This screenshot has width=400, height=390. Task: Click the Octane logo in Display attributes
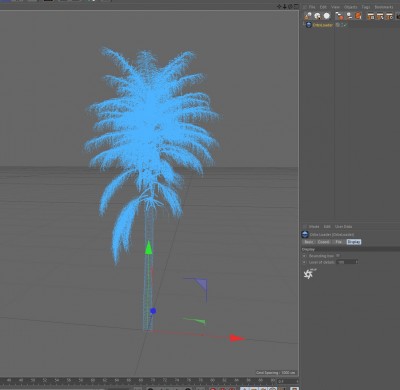click(x=309, y=274)
